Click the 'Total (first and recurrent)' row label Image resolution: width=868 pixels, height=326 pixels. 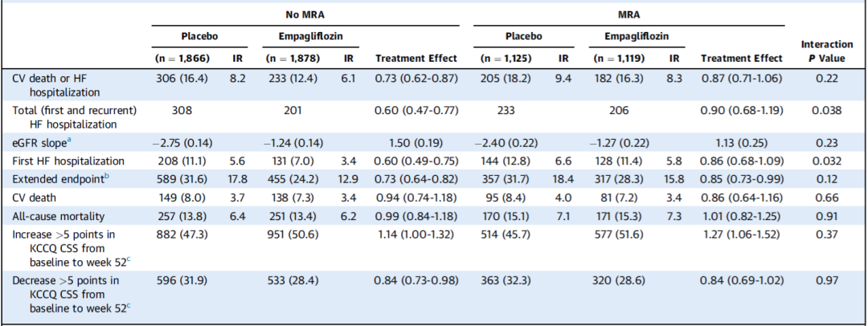pyautogui.click(x=72, y=110)
